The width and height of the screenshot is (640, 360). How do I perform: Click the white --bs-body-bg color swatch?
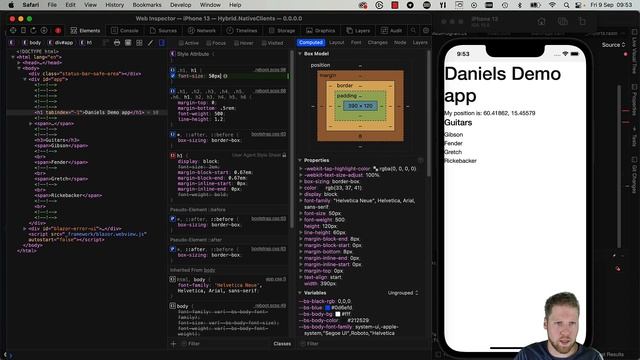[x=338, y=314]
